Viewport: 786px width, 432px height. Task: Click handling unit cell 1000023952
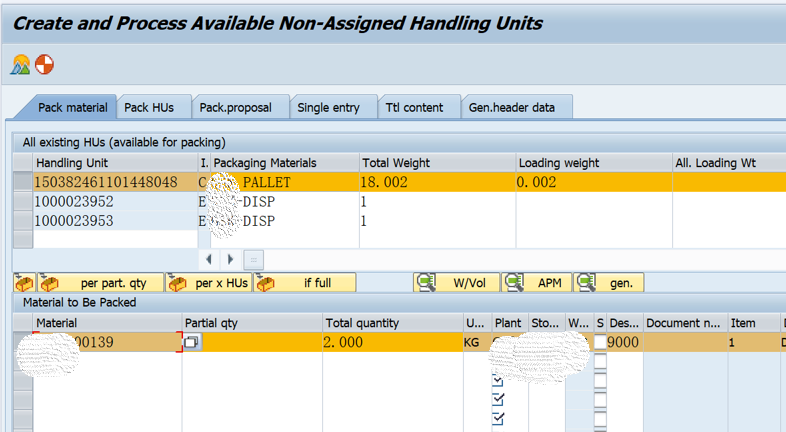click(115, 201)
